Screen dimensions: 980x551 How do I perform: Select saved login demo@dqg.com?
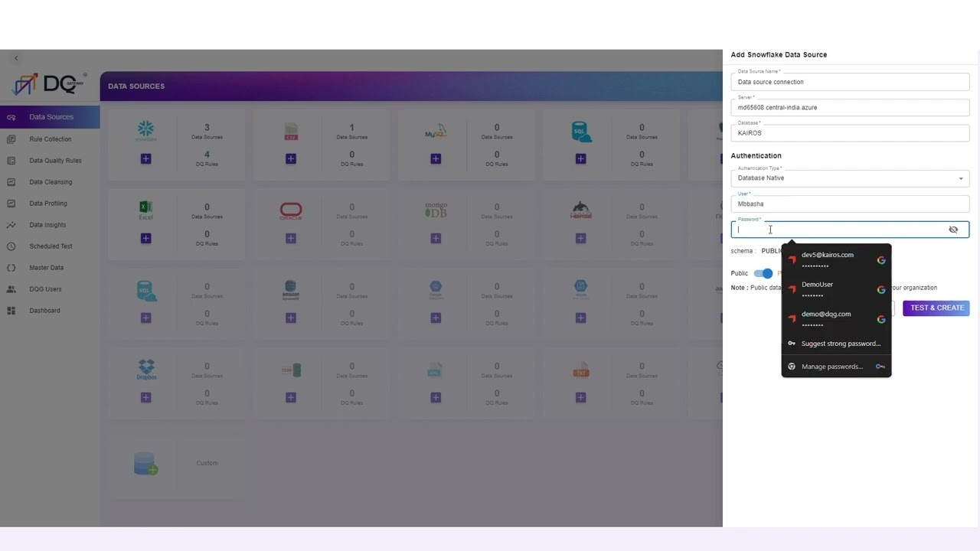[836, 318]
